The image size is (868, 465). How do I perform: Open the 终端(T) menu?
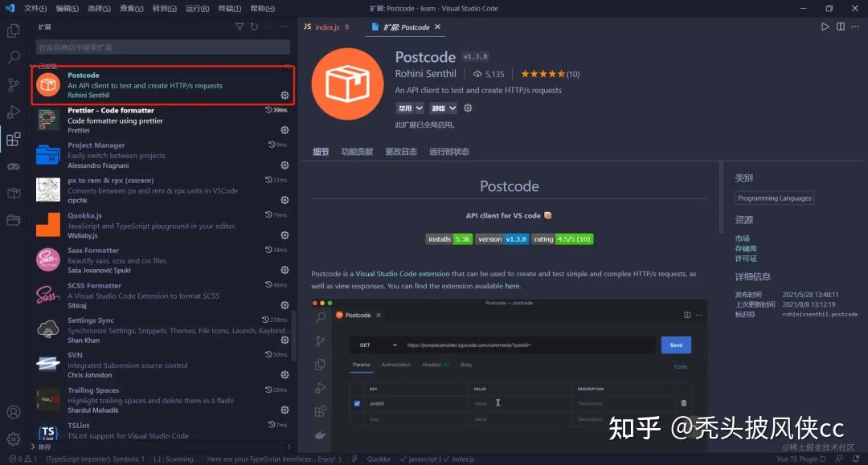(x=230, y=8)
